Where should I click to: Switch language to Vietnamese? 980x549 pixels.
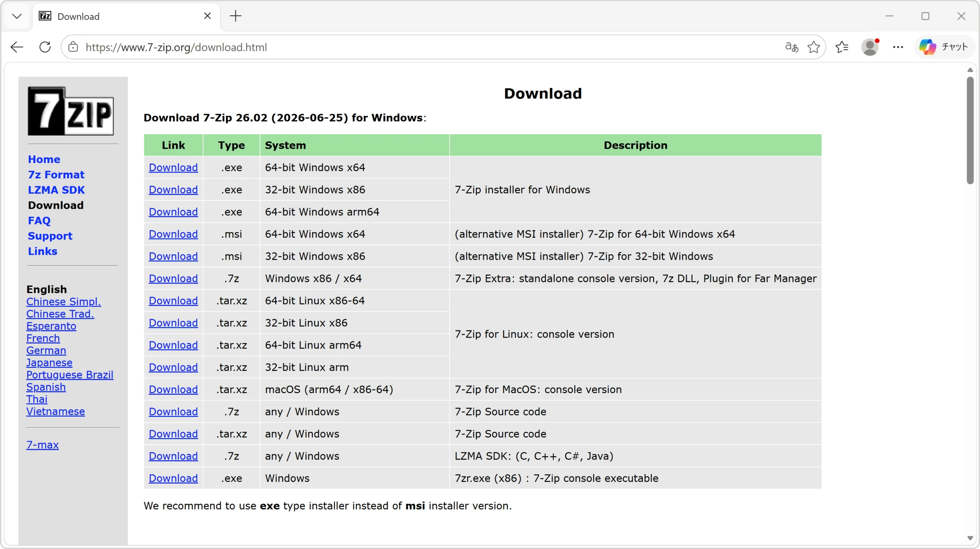click(56, 411)
